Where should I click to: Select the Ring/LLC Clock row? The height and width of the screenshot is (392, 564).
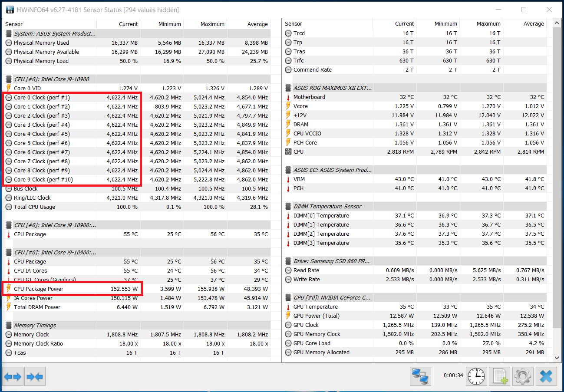pos(136,198)
